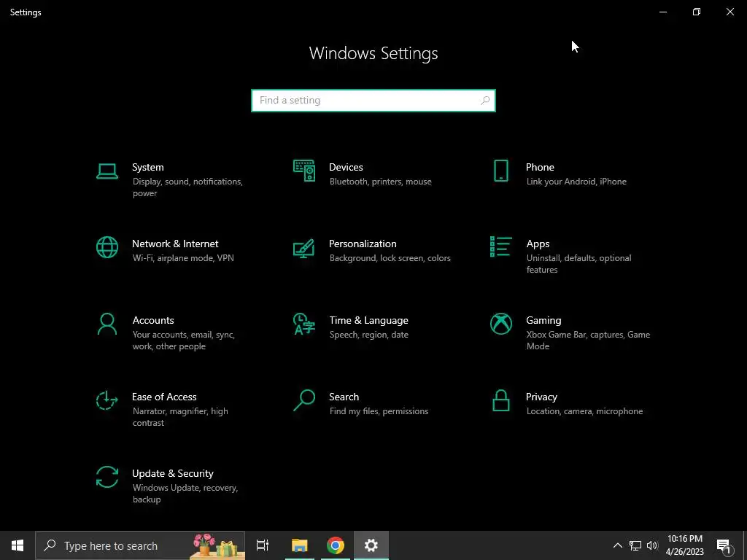
Task: Click 'Bluetooth, printers, mouse' description
Action: (381, 182)
